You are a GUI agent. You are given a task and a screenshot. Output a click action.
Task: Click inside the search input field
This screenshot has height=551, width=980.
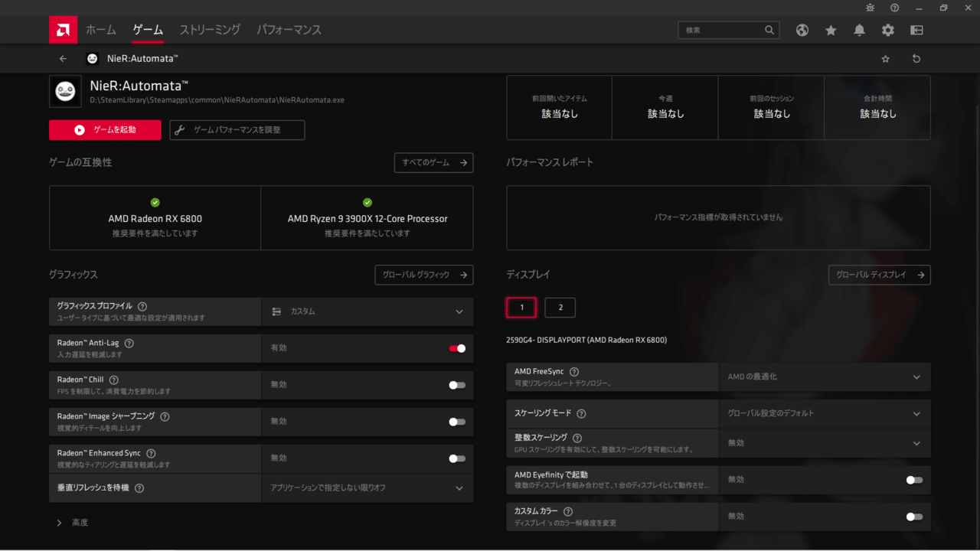[720, 30]
